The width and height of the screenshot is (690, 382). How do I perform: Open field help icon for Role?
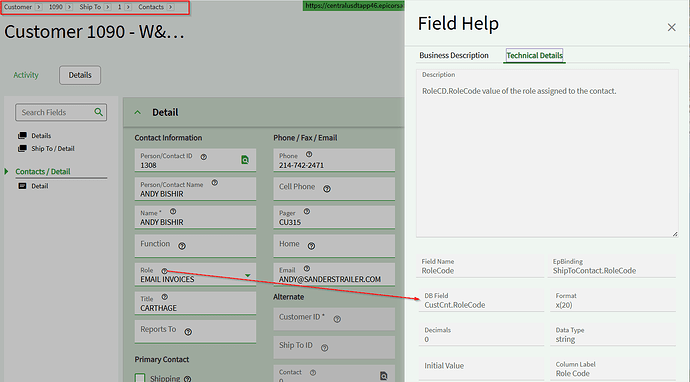[x=164, y=271]
